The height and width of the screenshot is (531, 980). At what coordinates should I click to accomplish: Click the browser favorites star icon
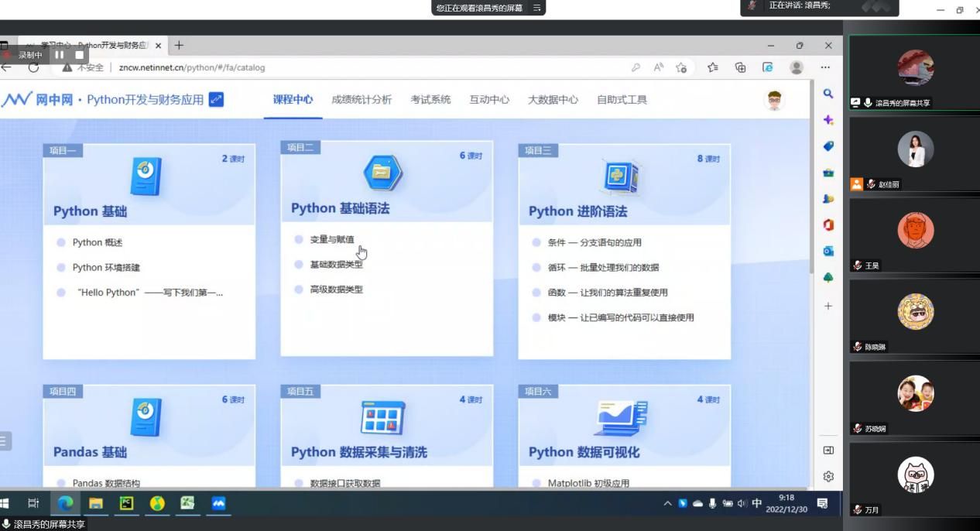[x=681, y=67]
